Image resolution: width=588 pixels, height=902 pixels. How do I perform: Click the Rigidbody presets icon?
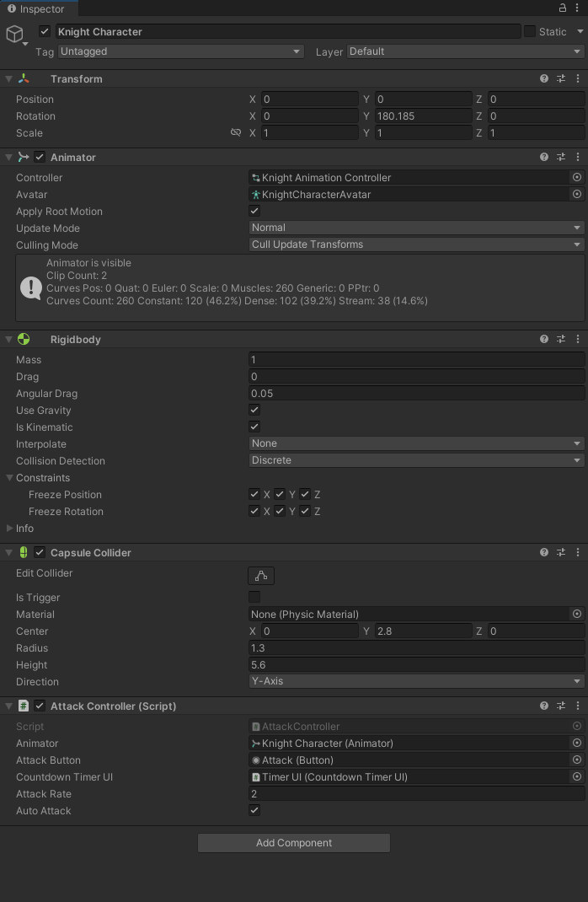point(560,339)
